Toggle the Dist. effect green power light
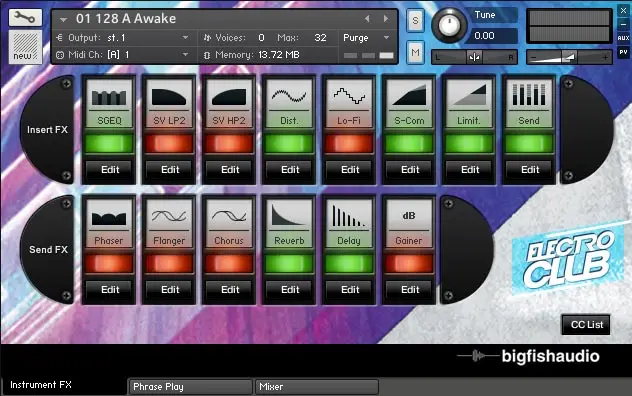Image resolution: width=632 pixels, height=396 pixels. point(289,144)
